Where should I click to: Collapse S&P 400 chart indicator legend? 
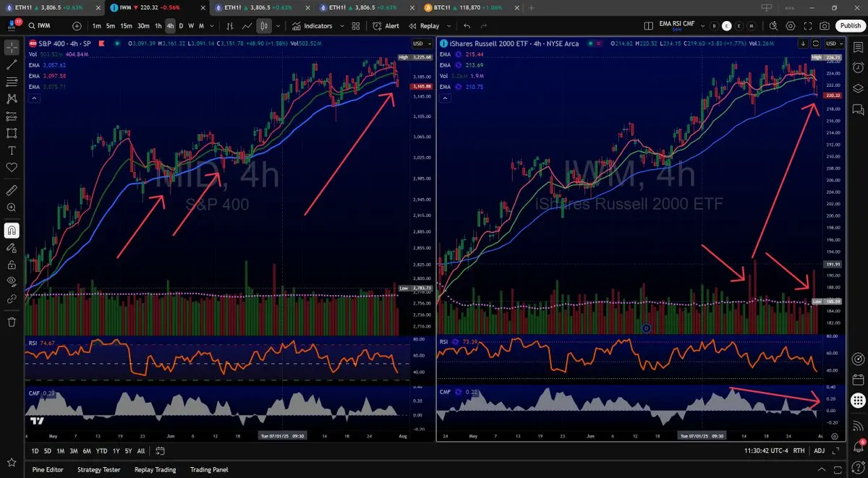[33, 98]
